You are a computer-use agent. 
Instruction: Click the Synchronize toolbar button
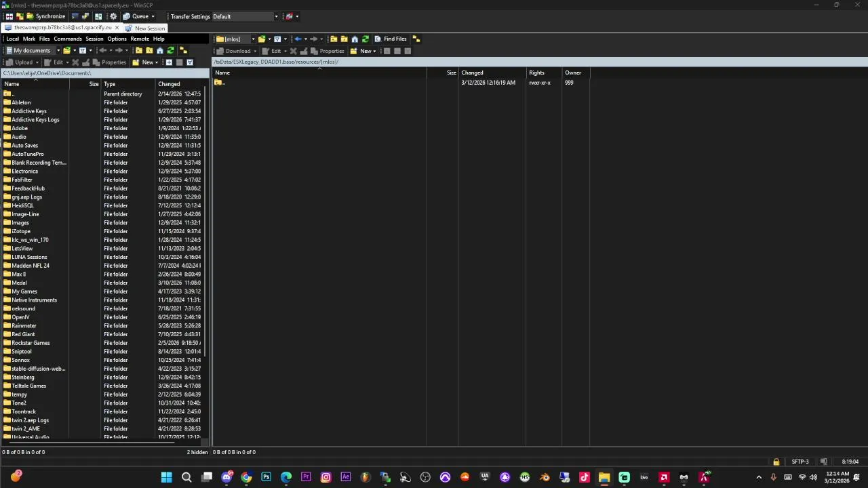coord(46,16)
